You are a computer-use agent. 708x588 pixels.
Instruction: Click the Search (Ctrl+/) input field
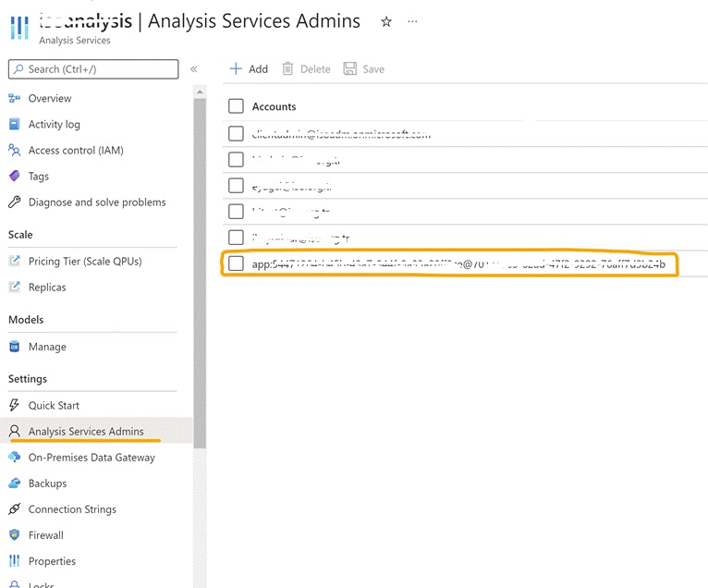pyautogui.click(x=93, y=69)
